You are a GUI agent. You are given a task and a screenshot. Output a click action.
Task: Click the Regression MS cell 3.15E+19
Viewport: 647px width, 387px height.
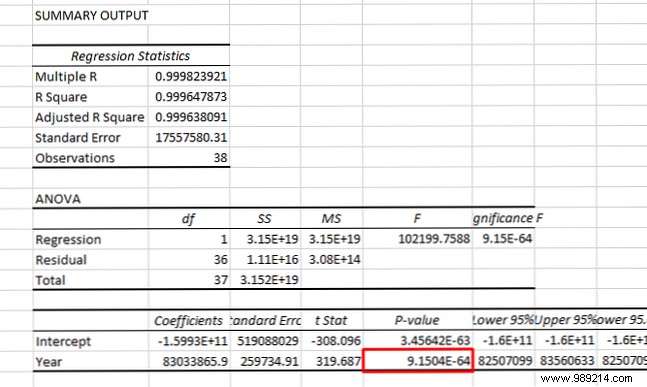coord(334,239)
